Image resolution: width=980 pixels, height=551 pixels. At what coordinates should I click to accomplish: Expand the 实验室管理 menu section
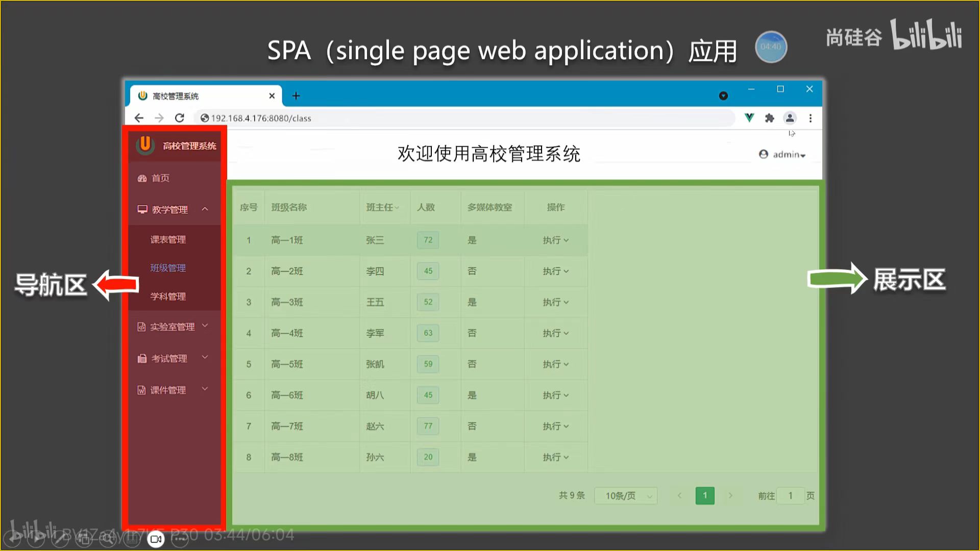click(174, 327)
